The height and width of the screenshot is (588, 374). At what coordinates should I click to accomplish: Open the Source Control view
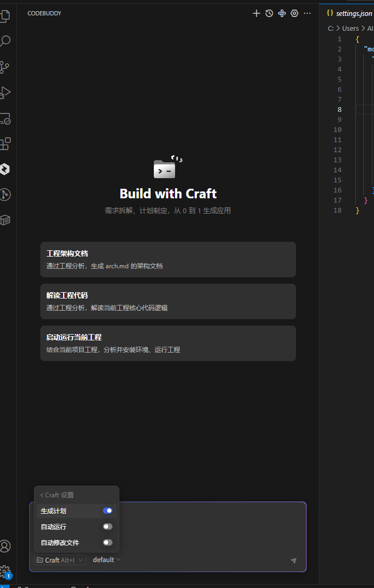[x=5, y=67]
